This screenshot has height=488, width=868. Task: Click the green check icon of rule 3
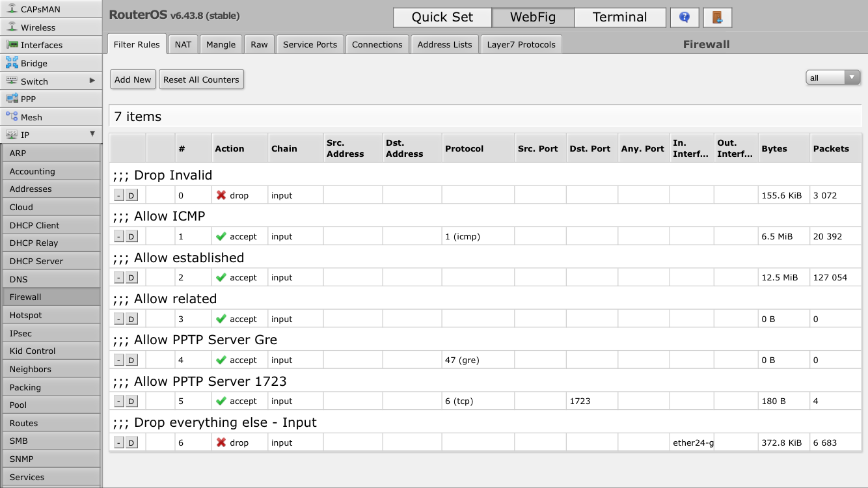click(x=221, y=319)
